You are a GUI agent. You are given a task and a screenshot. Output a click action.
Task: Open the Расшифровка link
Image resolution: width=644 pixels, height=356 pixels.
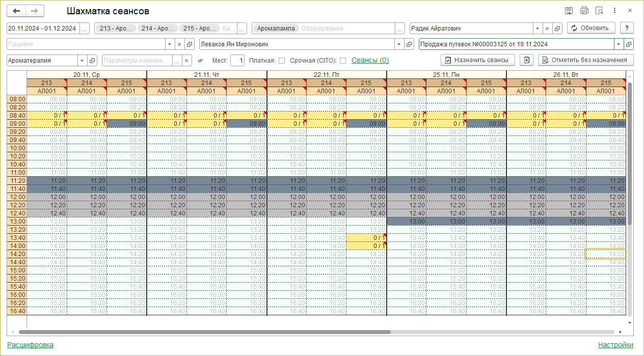click(30, 345)
